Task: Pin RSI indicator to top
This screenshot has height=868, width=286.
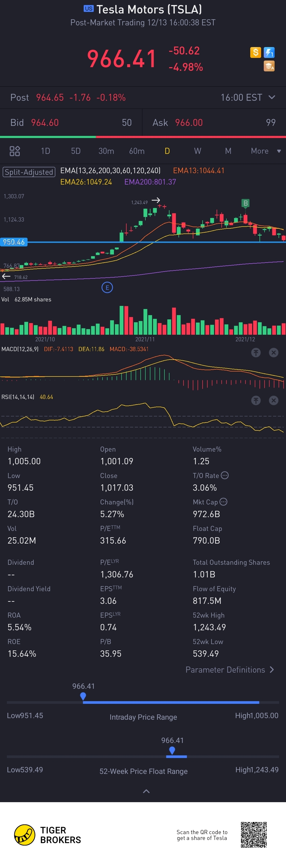Action: (x=256, y=400)
